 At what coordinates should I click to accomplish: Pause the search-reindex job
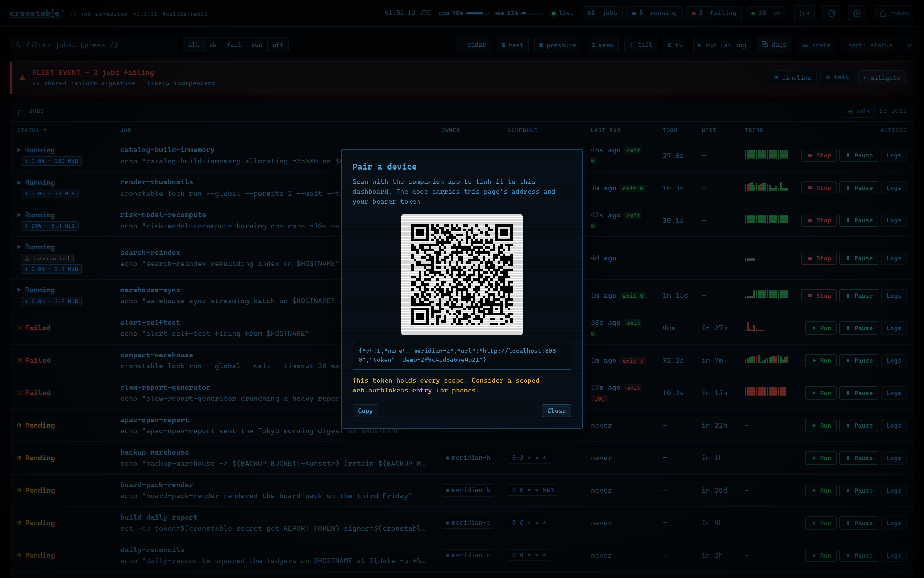(x=859, y=258)
